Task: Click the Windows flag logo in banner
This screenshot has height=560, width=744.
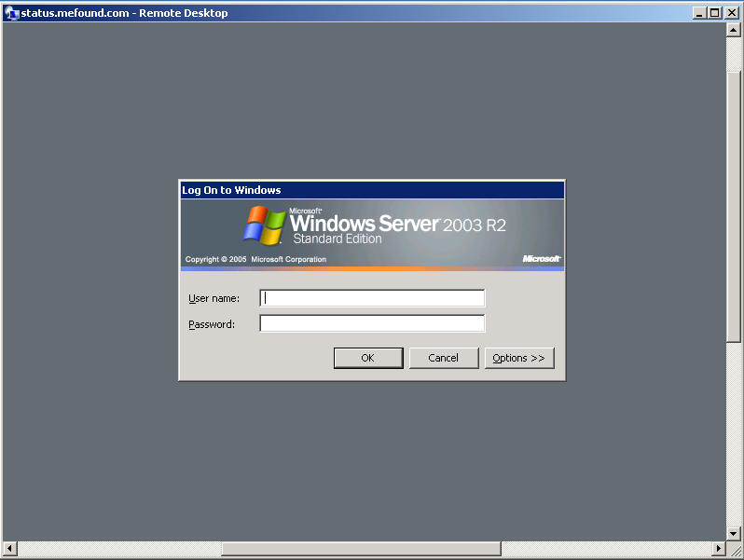Action: [x=265, y=226]
